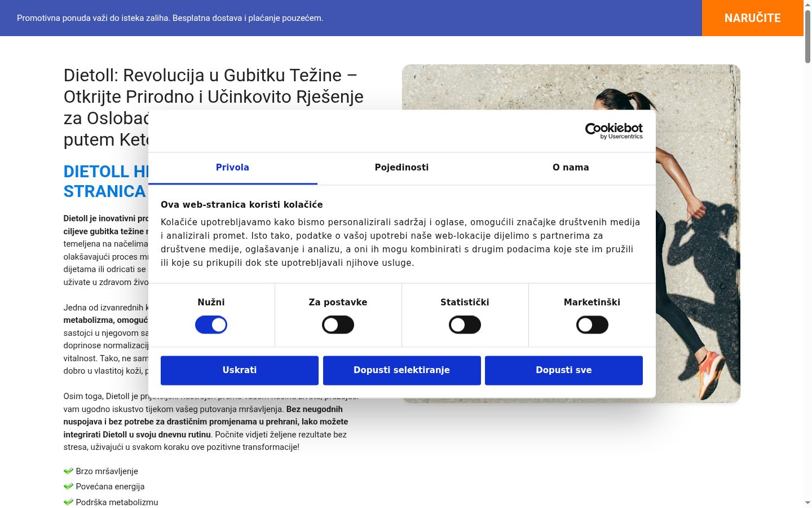This screenshot has height=508, width=812.
Task: Toggle the Nužni cookies switch
Action: tap(211, 325)
